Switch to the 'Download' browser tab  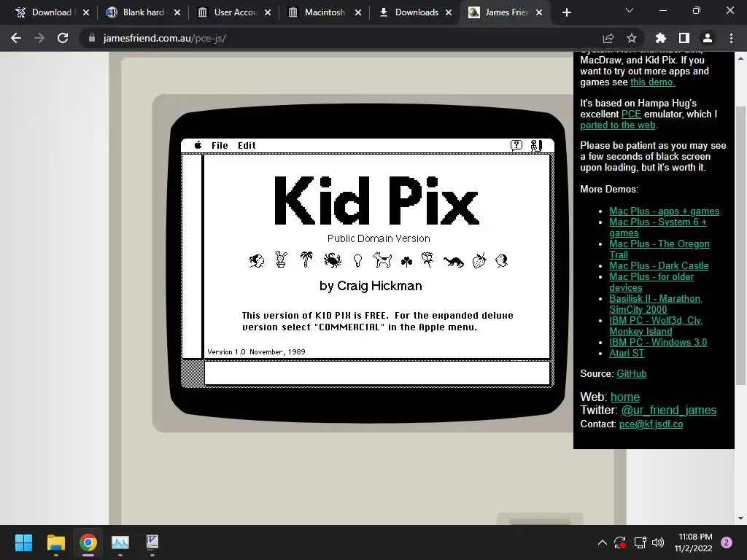[x=50, y=12]
